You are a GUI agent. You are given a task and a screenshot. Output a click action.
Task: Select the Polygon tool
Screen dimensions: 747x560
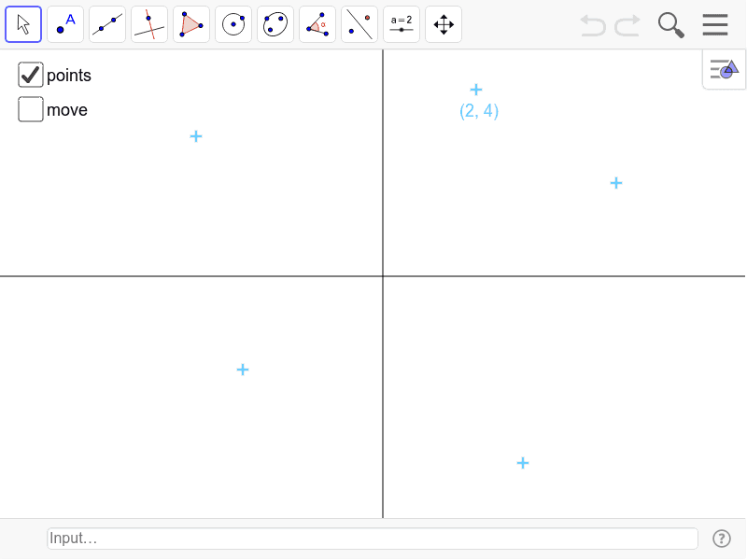[x=191, y=24]
